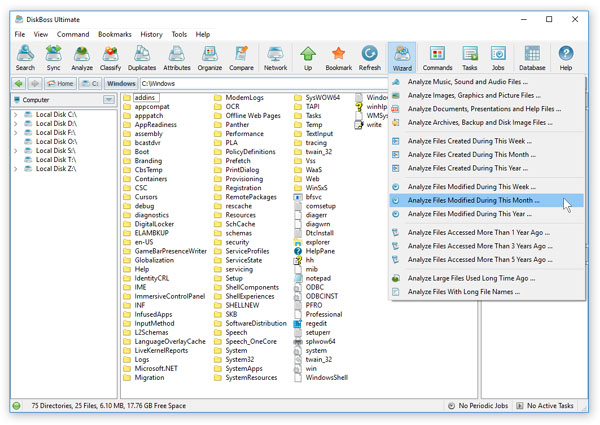Choose Analyze Files With Long File Names
Image resolution: width=600 pixels, height=425 pixels.
coord(487,292)
